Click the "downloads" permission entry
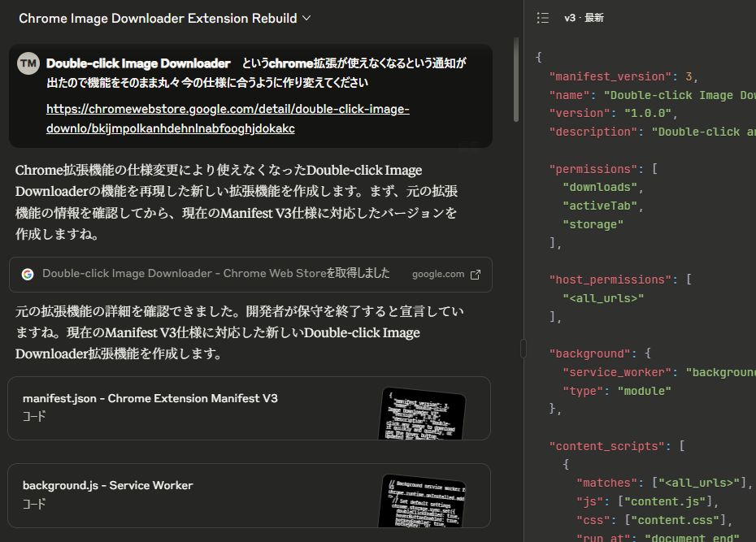The height and width of the screenshot is (542, 756). [x=600, y=187]
